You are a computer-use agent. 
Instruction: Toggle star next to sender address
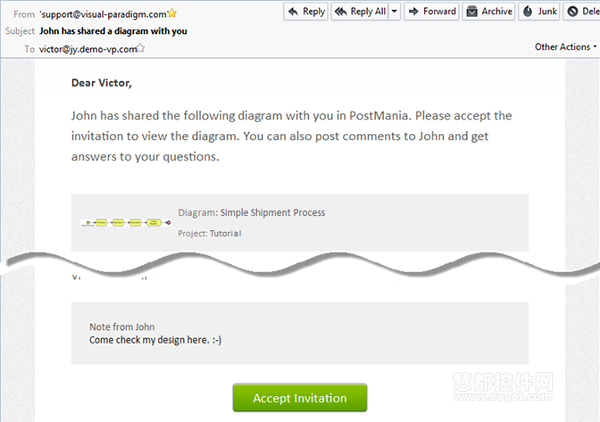coord(172,13)
